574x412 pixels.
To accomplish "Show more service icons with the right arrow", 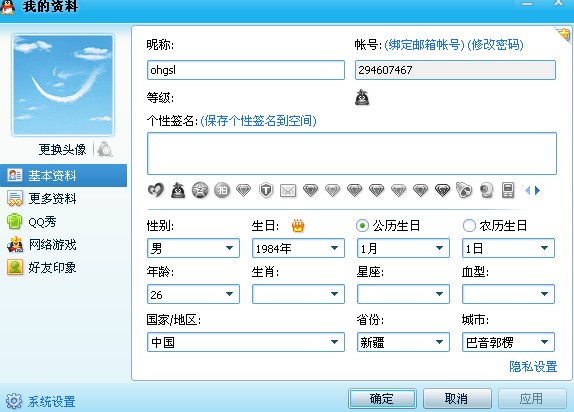I will [537, 190].
